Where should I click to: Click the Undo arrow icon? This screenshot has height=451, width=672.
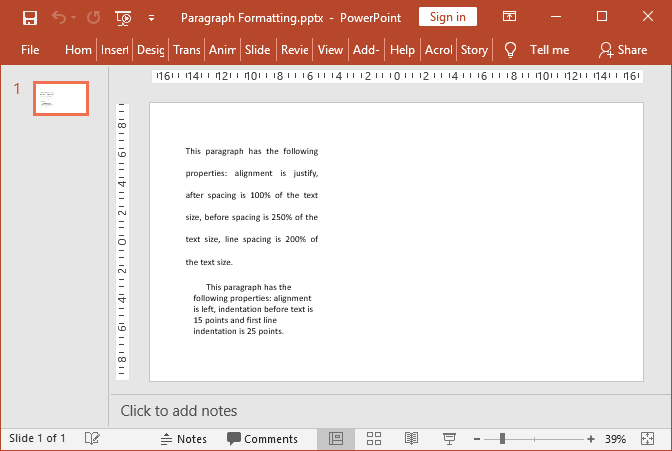tap(59, 17)
